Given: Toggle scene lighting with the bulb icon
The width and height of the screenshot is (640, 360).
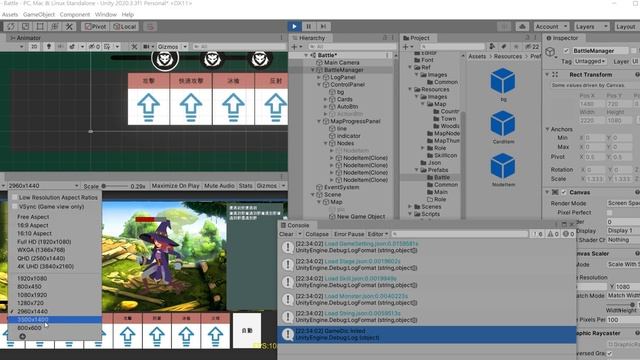Looking at the screenshot, I should [49, 47].
